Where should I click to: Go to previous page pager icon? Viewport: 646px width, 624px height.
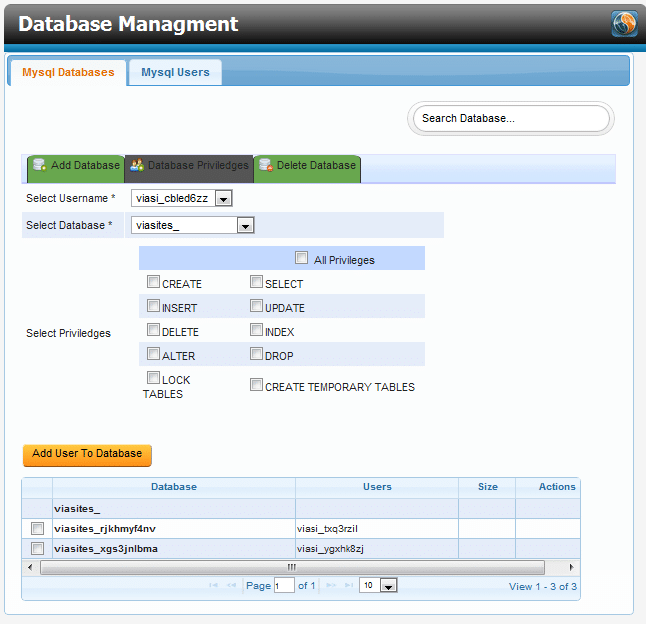[x=232, y=586]
